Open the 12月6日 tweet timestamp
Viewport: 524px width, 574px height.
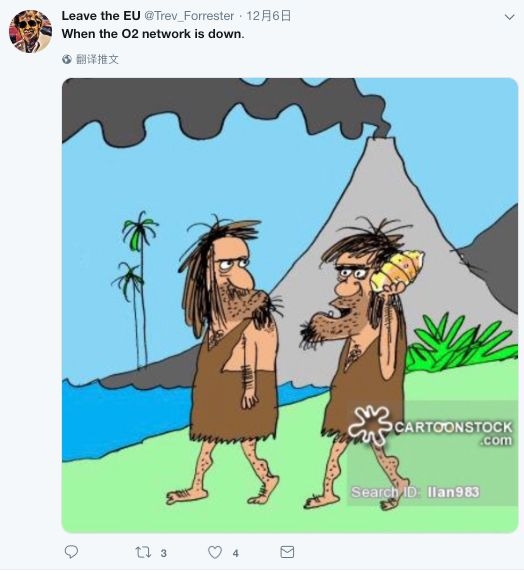269,16
